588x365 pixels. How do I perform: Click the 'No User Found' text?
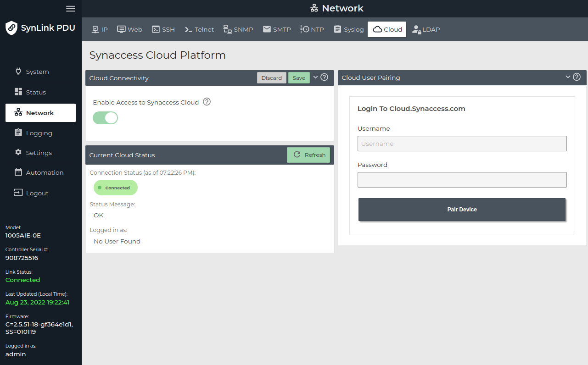pos(117,241)
